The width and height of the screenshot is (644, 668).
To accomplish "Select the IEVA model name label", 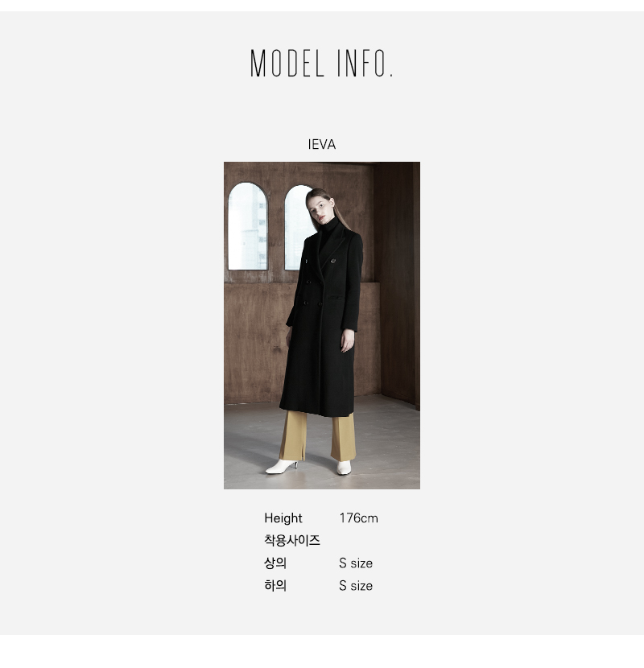I will [x=322, y=144].
